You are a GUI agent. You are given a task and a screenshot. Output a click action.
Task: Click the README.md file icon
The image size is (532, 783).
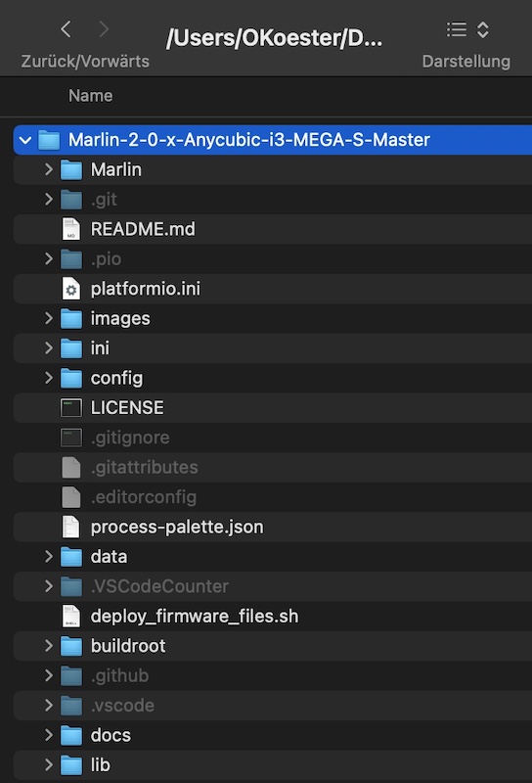pos(70,229)
